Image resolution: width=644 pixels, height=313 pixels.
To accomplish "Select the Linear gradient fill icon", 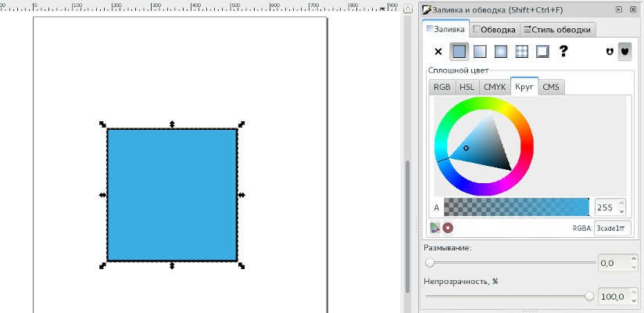I will (x=480, y=52).
